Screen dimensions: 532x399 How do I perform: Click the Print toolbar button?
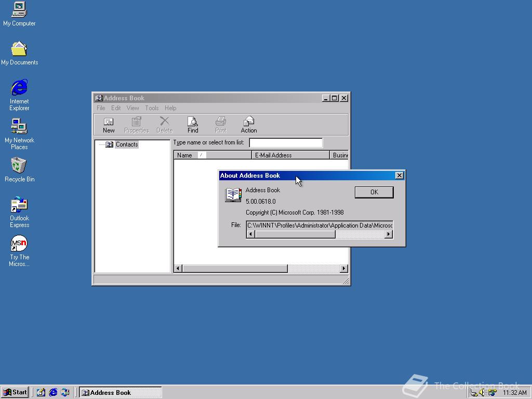[x=220, y=125]
